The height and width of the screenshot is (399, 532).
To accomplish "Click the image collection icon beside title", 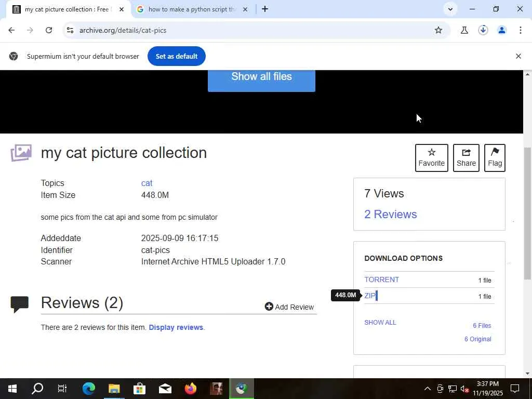I will pyautogui.click(x=21, y=153).
